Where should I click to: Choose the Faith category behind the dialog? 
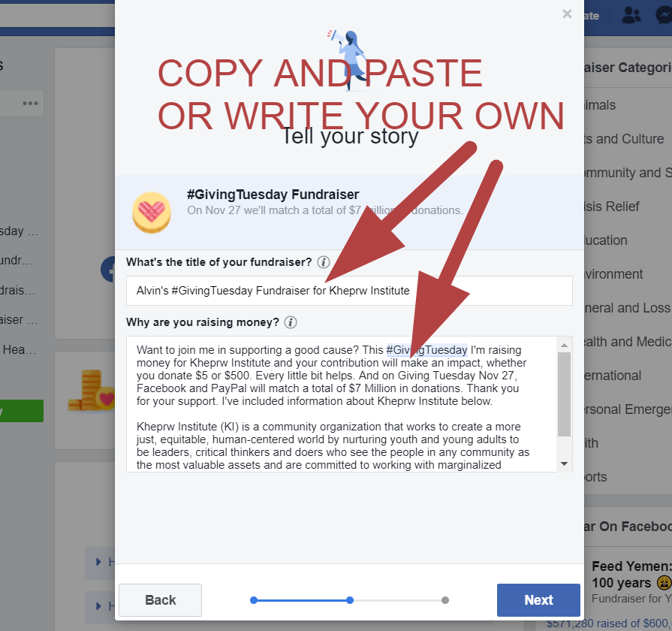tap(592, 443)
